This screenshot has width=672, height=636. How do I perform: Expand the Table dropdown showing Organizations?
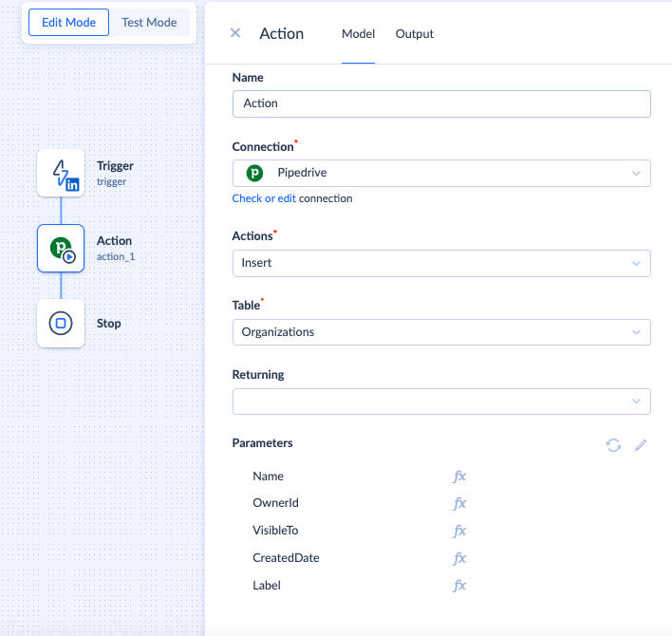click(441, 332)
